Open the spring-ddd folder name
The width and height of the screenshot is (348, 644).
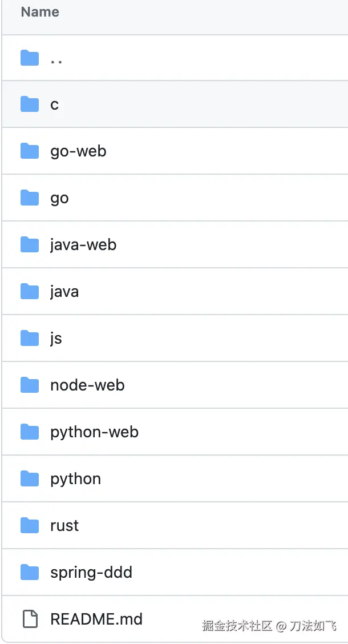pos(91,573)
